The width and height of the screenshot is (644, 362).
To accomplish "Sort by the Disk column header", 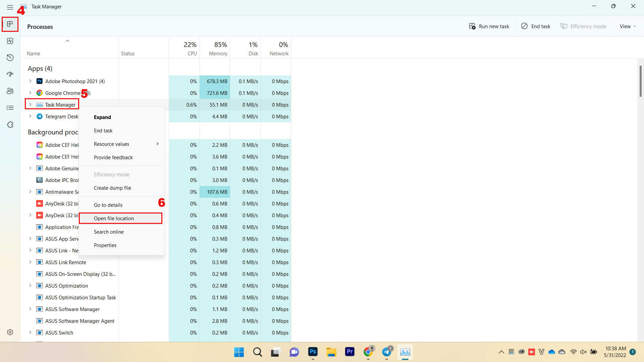I will 245,48.
